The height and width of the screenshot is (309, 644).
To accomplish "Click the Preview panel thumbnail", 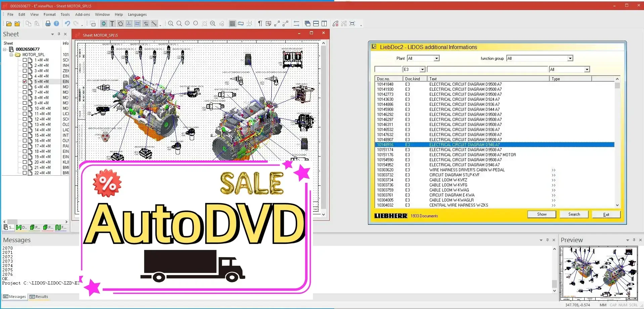I will pos(599,273).
